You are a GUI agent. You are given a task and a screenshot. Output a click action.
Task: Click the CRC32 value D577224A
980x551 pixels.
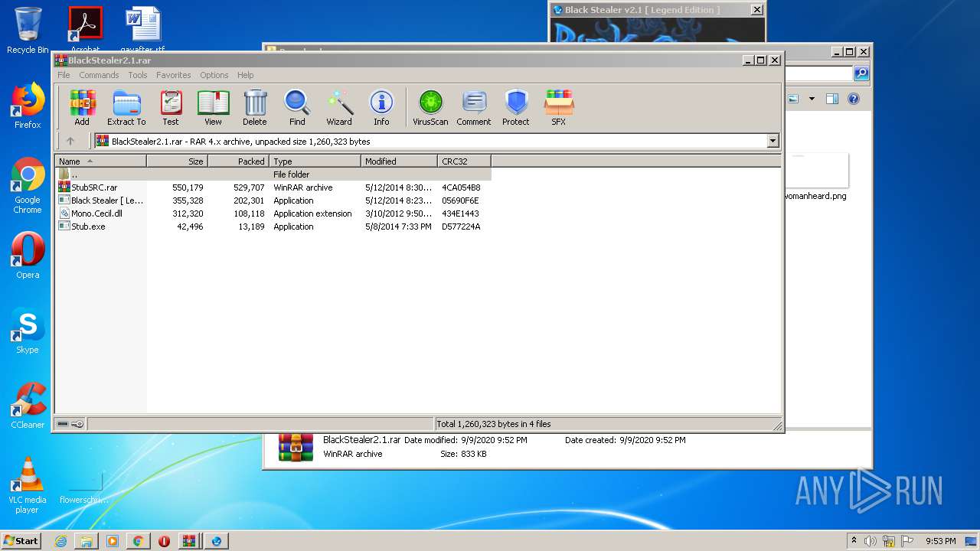point(461,227)
